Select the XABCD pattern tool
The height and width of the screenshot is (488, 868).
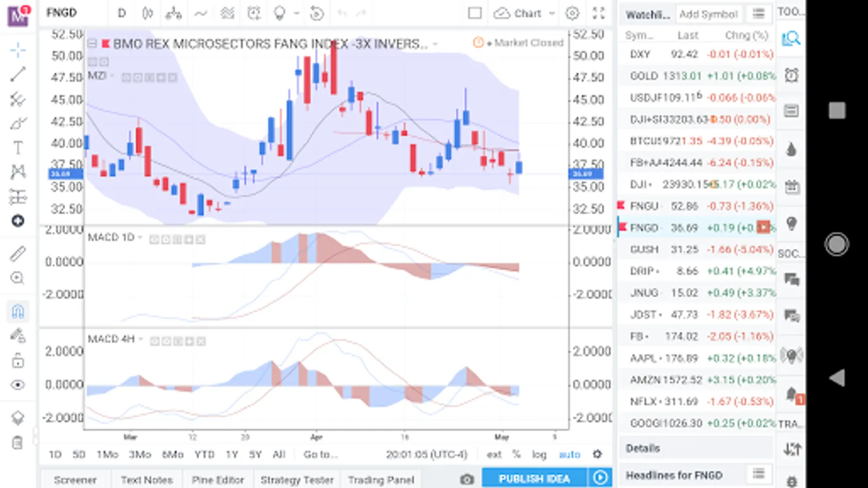(x=18, y=172)
